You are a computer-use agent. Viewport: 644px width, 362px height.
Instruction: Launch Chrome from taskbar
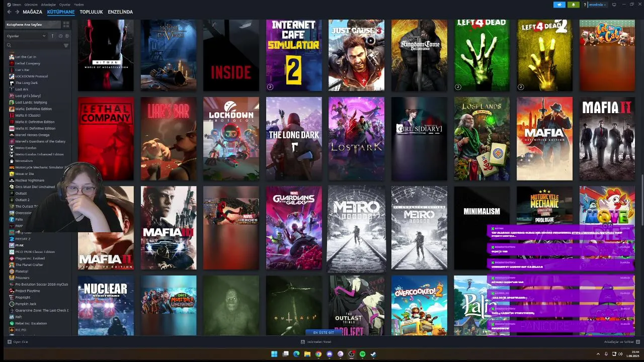click(x=318, y=354)
